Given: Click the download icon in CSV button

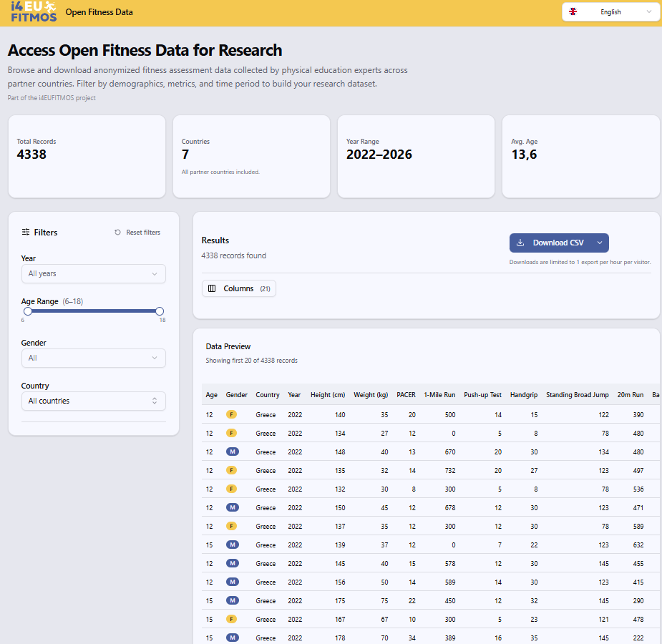Looking at the screenshot, I should [520, 243].
